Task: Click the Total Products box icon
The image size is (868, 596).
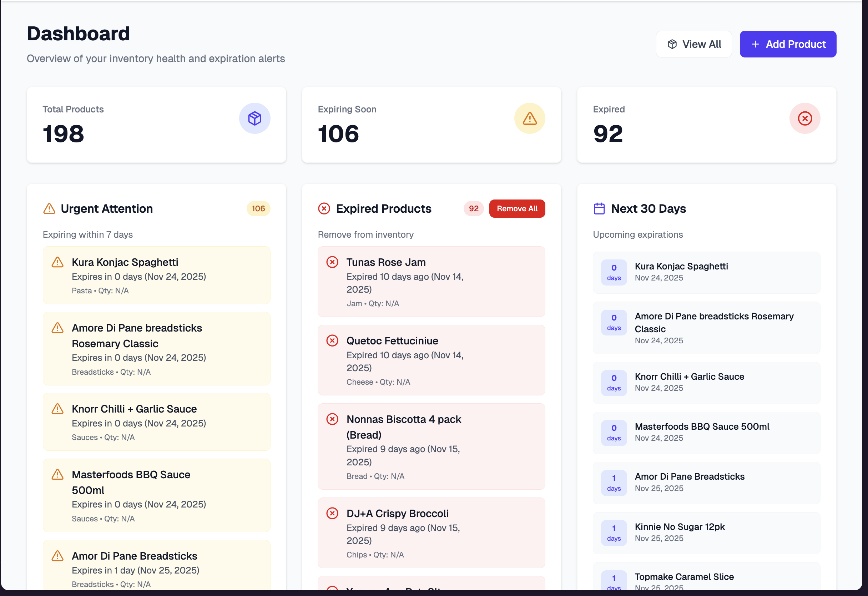Action: click(255, 118)
